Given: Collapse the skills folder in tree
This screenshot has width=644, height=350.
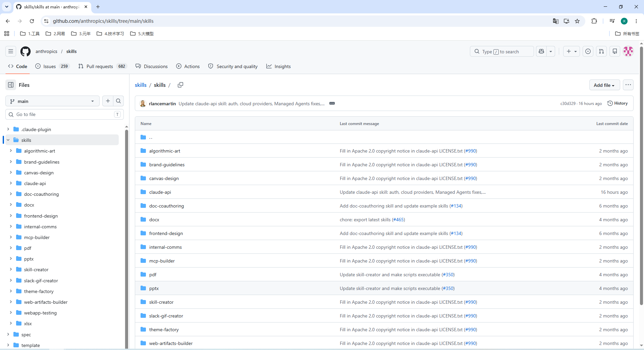Looking at the screenshot, I should pyautogui.click(x=8, y=140).
